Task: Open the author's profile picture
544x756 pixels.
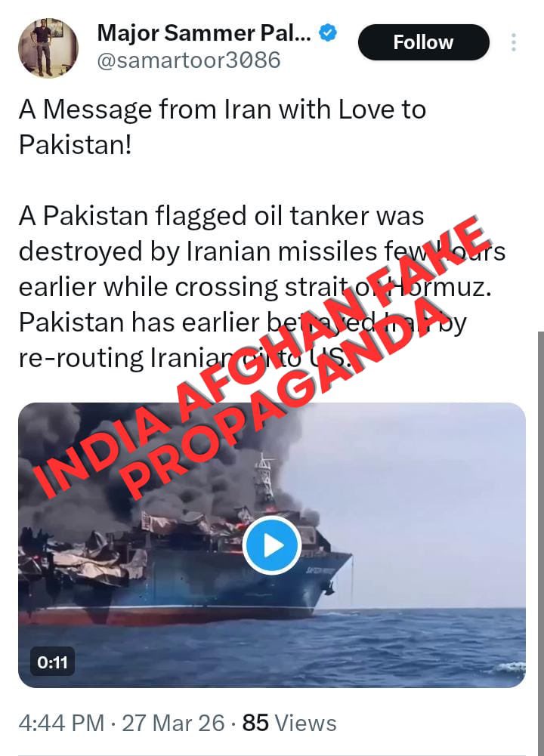Action: click(48, 48)
